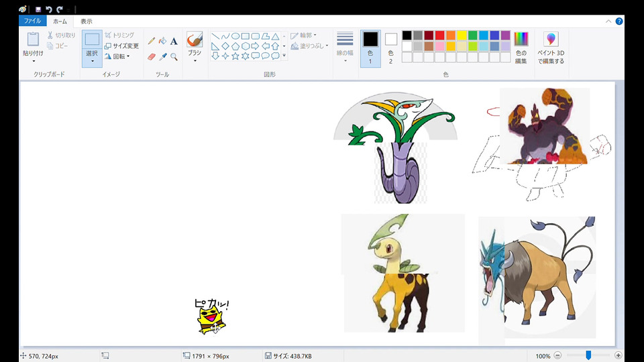Choose the Five-point star shape
This screenshot has height=362, width=644.
pos(235,56)
